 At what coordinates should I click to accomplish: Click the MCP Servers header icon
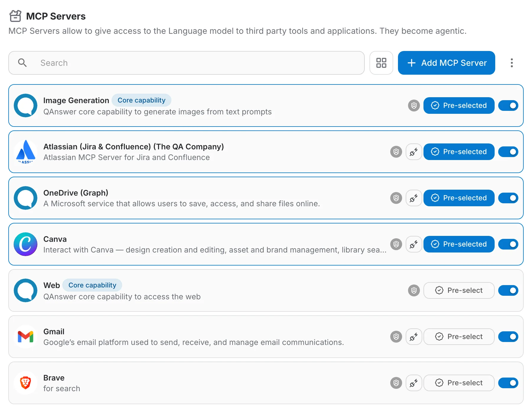point(15,16)
